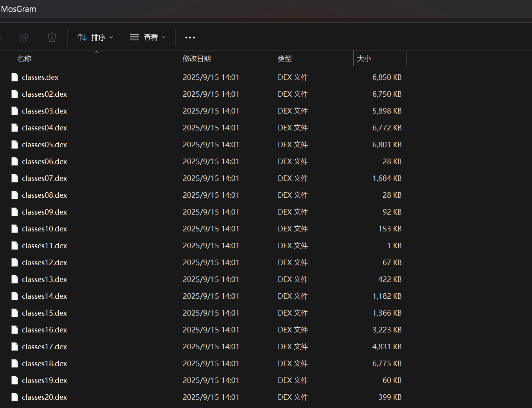Sort by 名称 column header
Image resolution: width=532 pixels, height=408 pixels.
[x=24, y=58]
